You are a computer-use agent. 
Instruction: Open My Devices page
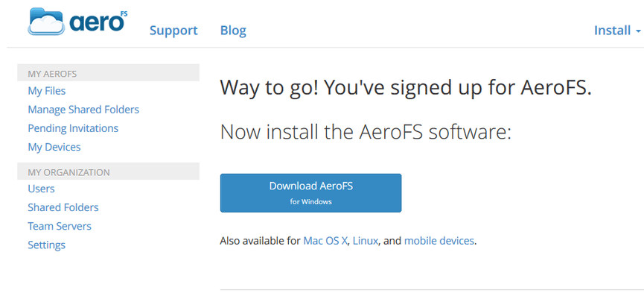coord(54,147)
